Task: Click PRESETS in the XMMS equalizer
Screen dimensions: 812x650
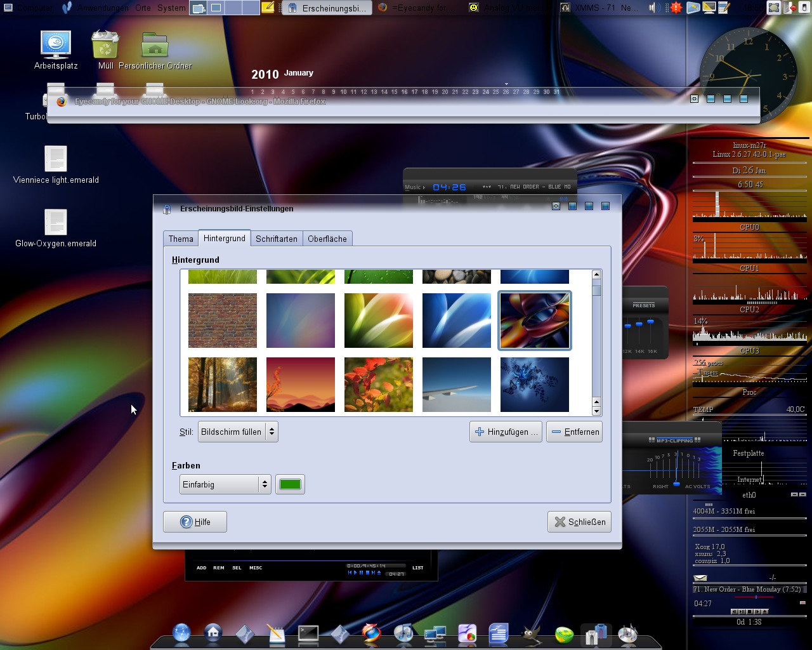Action: coord(644,305)
